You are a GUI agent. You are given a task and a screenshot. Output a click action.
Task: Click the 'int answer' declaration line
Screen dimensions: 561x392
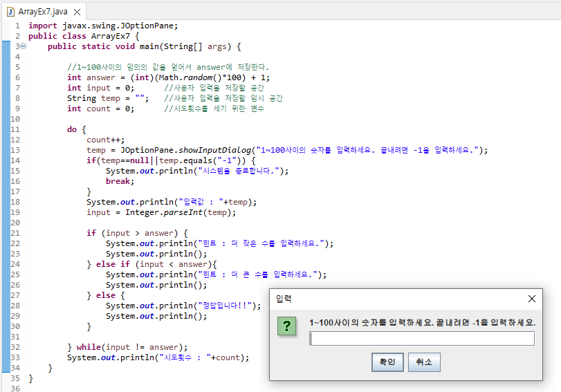[168, 77]
